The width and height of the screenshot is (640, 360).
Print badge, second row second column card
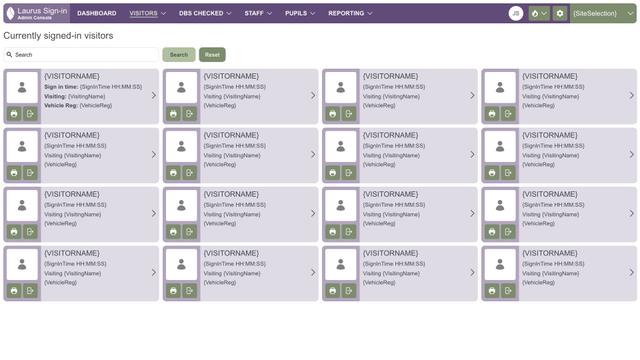point(173,173)
